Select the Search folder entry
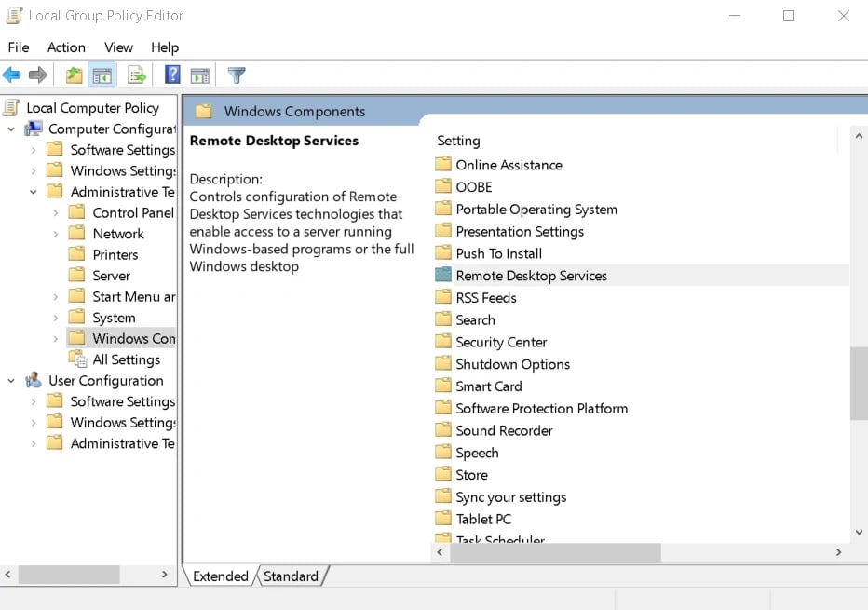Image resolution: width=868 pixels, height=610 pixels. [x=475, y=320]
